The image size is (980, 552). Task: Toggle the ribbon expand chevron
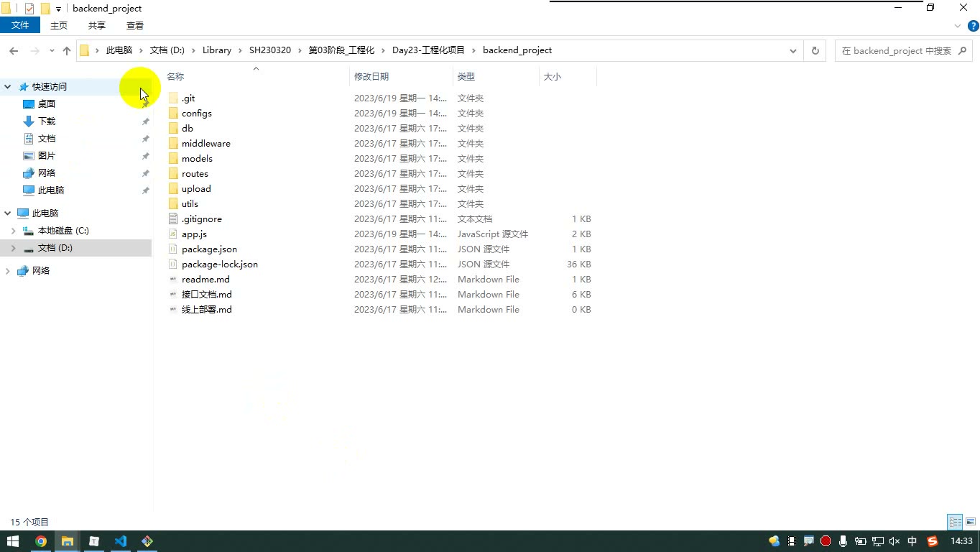pos(957,26)
